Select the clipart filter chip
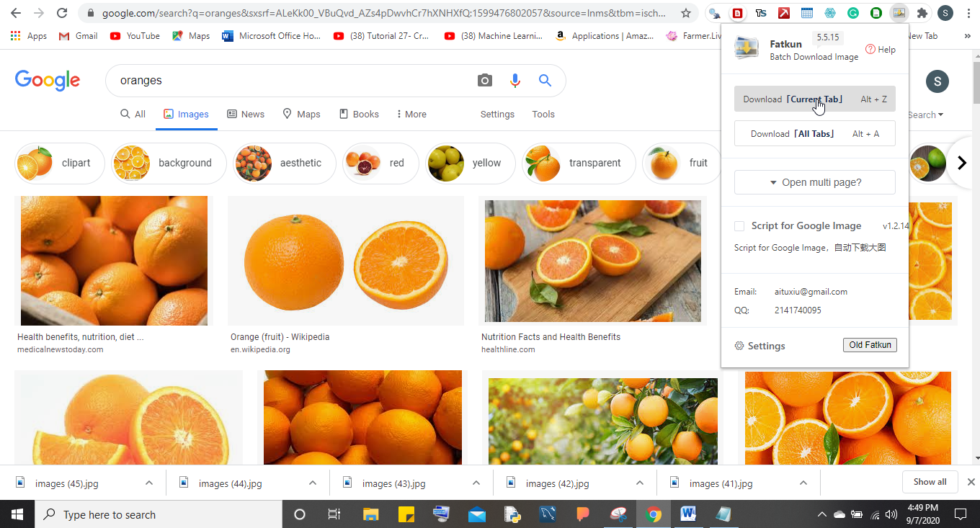Viewport: 980px width, 528px height. coord(60,163)
